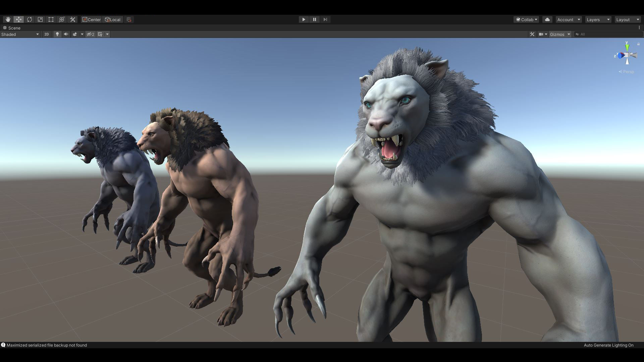
Task: Toggle pivot rotation Local button
Action: (113, 19)
